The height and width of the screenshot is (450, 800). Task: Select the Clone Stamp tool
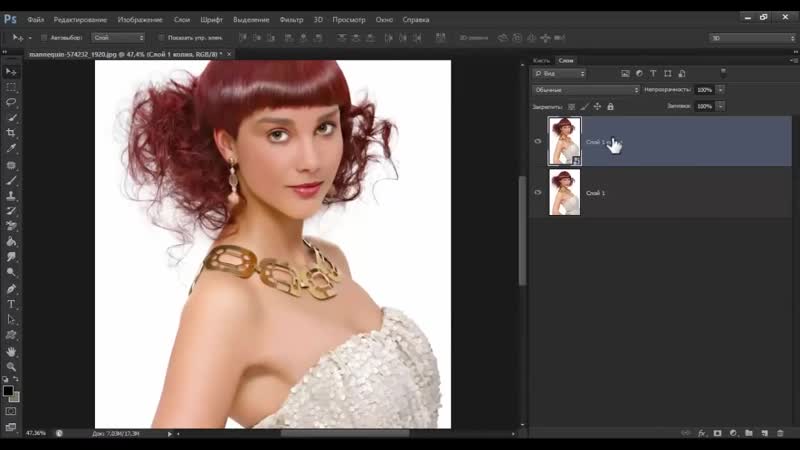tap(11, 195)
